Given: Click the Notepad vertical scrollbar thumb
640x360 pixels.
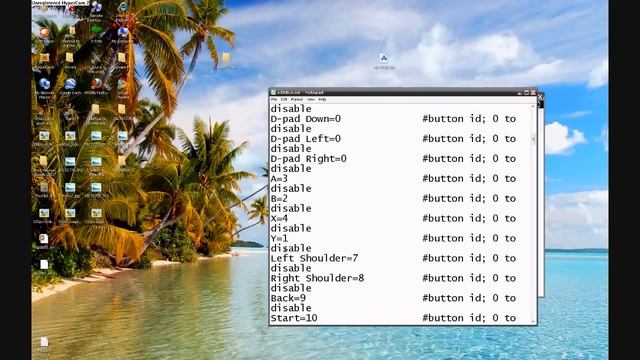Looking at the screenshot, I should 533,139.
